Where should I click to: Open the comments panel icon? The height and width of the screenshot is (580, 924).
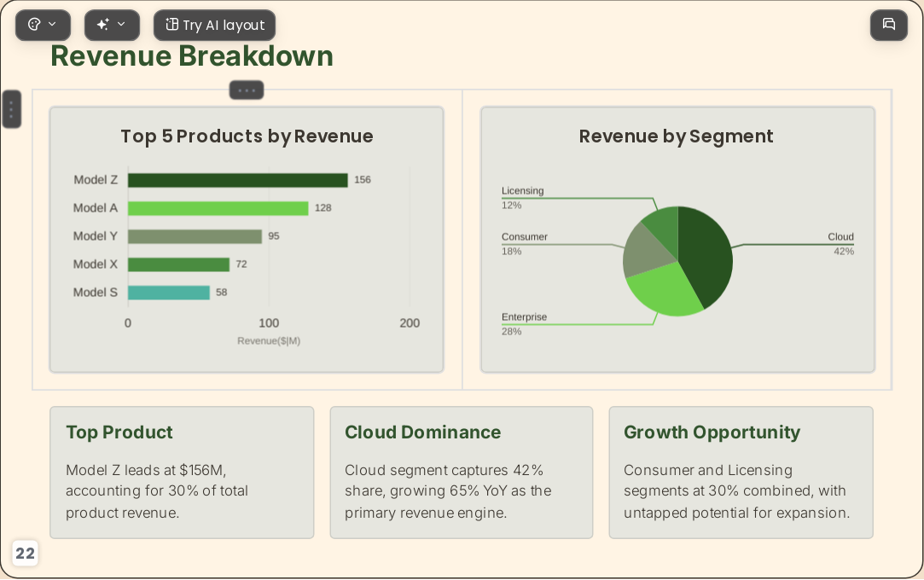point(889,25)
